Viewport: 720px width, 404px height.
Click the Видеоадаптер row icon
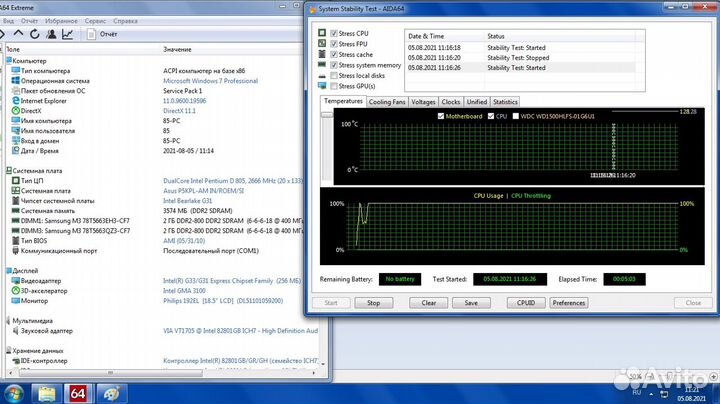coord(16,281)
